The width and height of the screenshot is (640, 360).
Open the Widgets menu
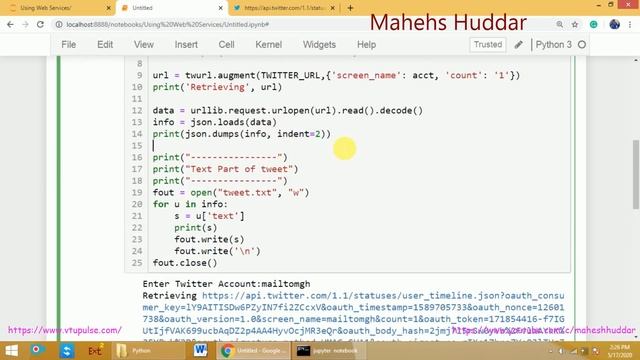point(319,44)
